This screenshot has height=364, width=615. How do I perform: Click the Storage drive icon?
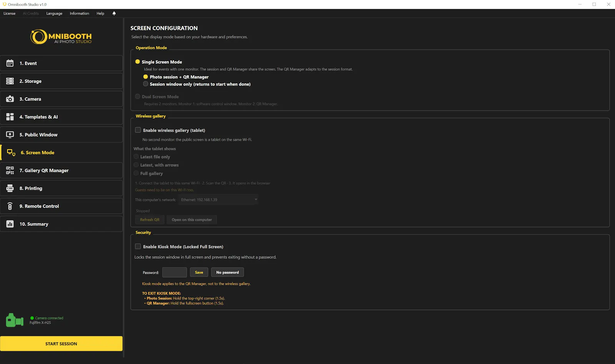point(10,81)
